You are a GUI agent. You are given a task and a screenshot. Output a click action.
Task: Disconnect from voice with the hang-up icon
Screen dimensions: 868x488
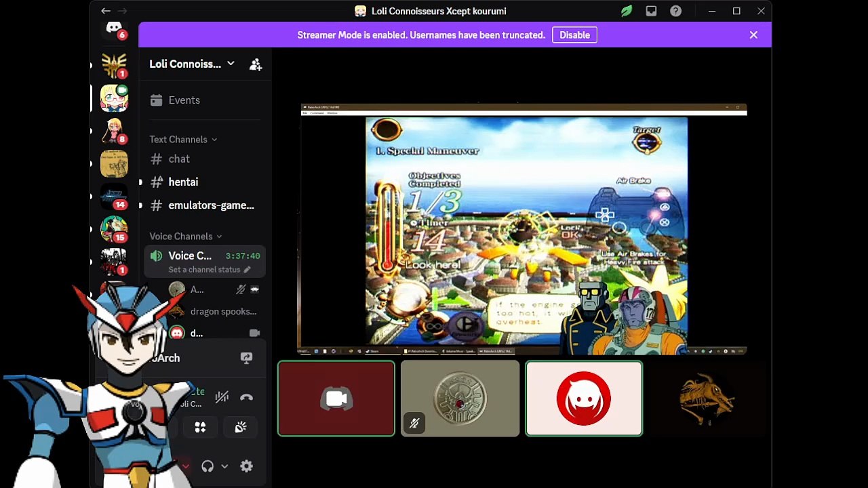246,398
